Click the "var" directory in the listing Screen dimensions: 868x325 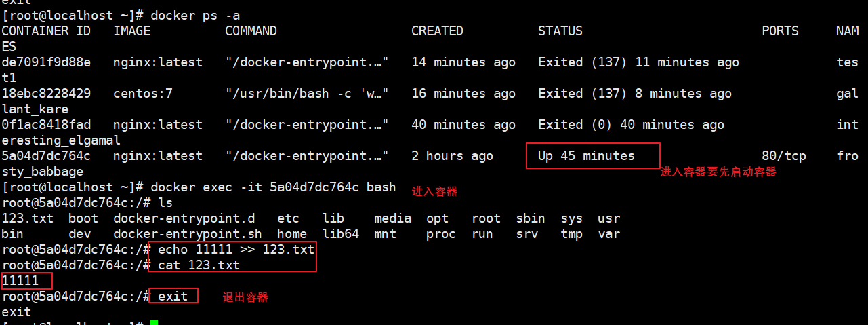(608, 233)
